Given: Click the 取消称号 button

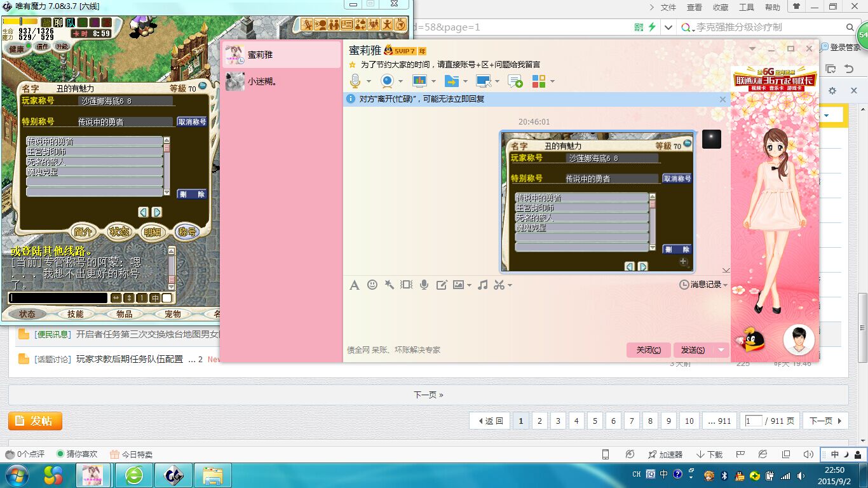Looking at the screenshot, I should (x=192, y=121).
